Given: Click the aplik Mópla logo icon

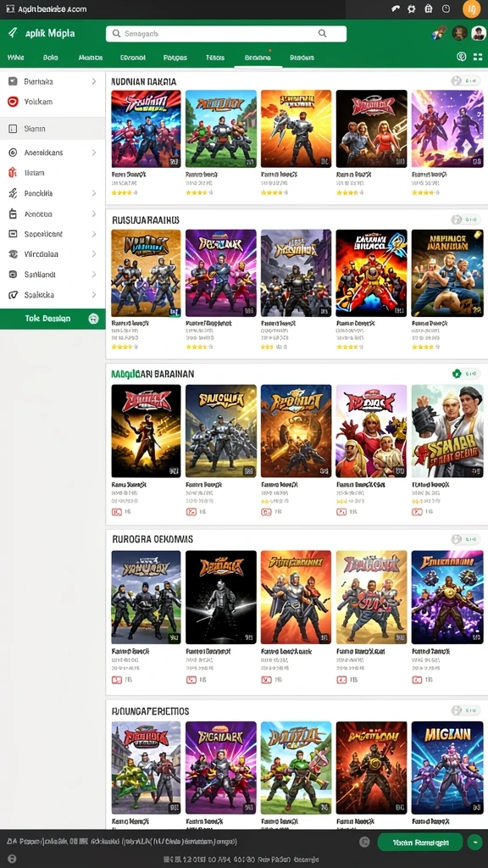Looking at the screenshot, I should (13, 33).
